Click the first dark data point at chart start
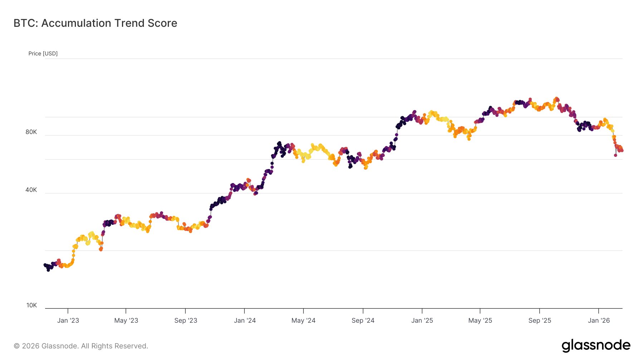 click(45, 265)
